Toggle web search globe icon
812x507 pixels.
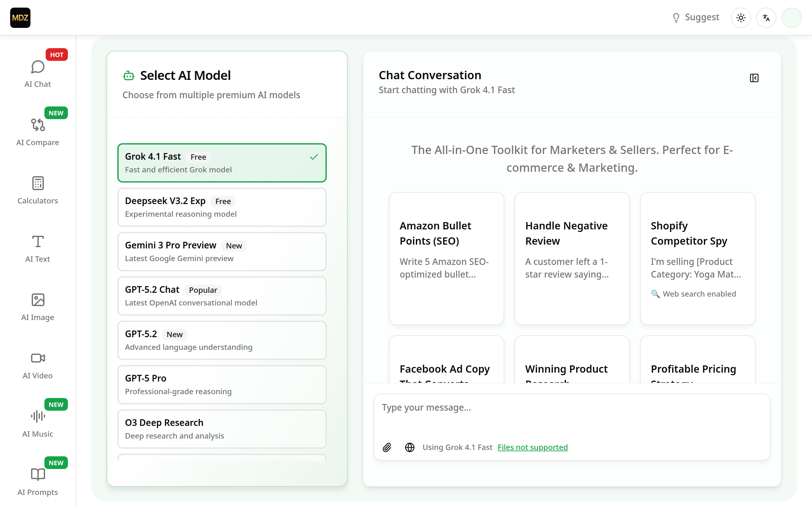click(410, 447)
